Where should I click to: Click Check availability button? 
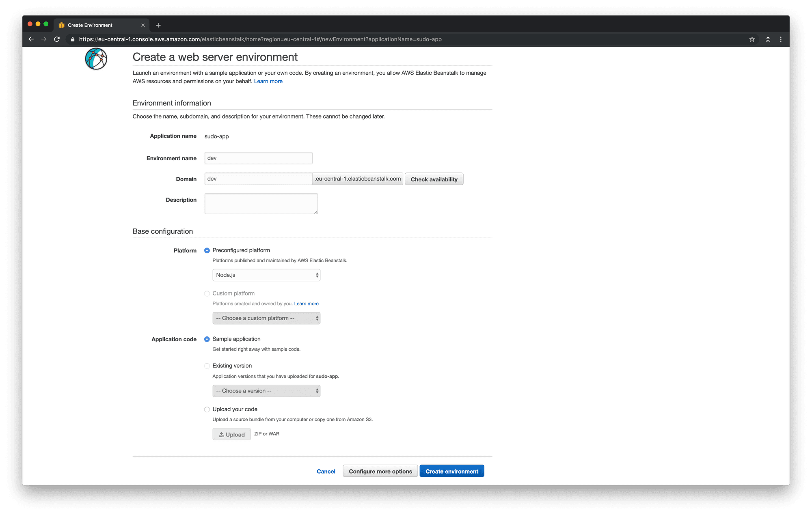point(434,179)
